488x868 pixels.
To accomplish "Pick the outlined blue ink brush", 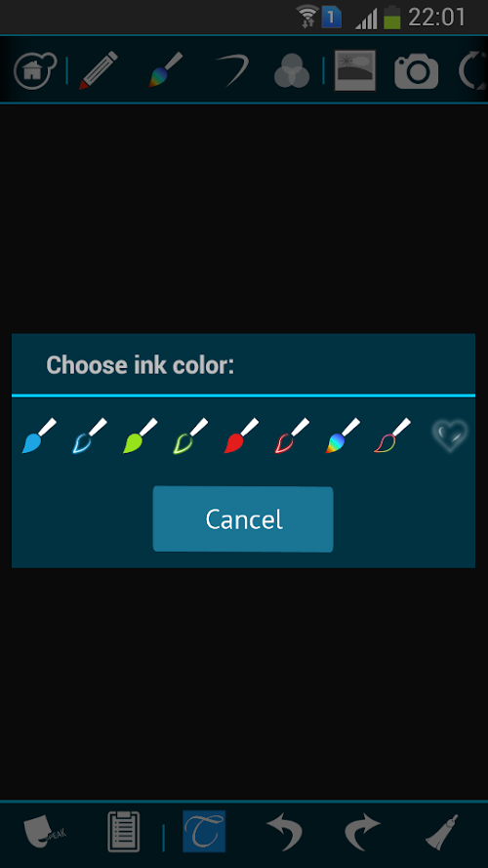I will [90, 436].
